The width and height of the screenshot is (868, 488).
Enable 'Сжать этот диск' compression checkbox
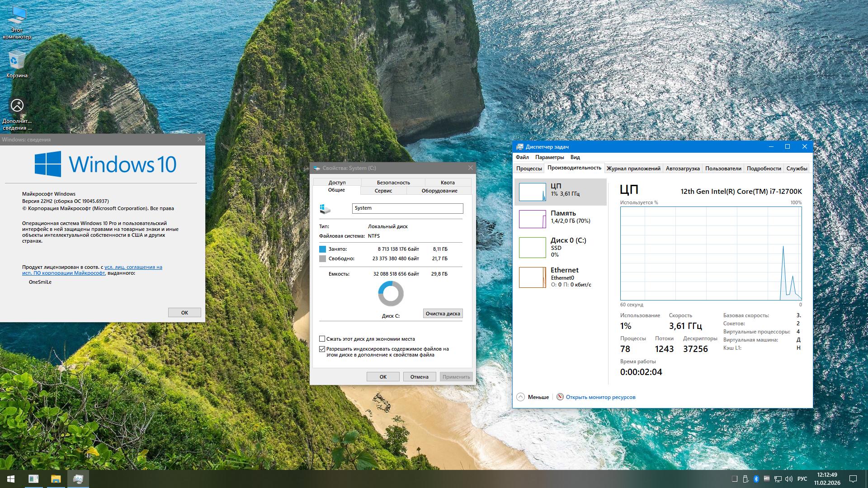click(322, 338)
